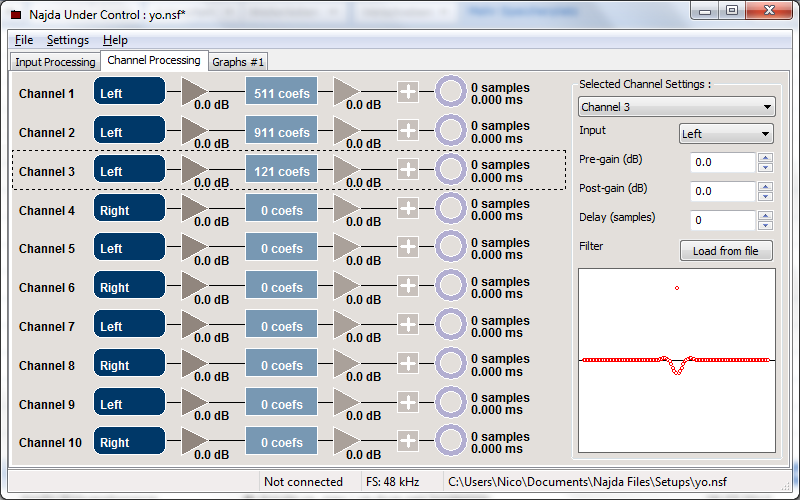
Task: Click the post-gain triangle on Channel 5
Action: (346, 247)
